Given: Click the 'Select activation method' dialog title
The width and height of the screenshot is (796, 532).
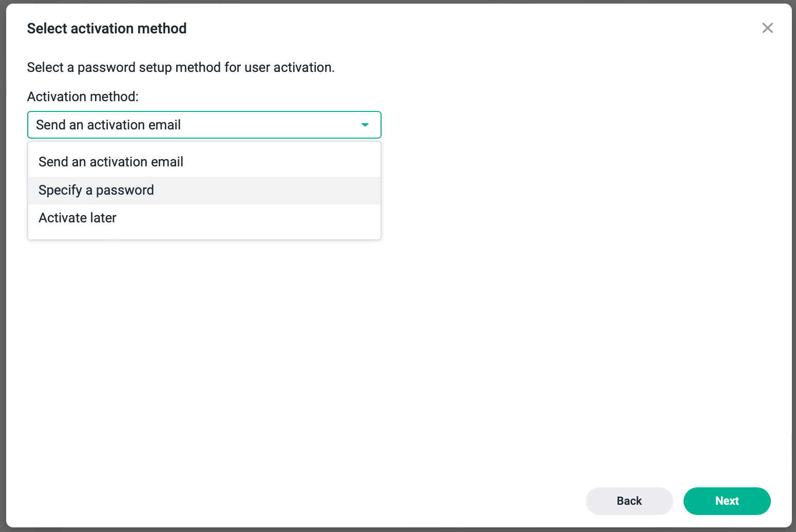Looking at the screenshot, I should [107, 28].
